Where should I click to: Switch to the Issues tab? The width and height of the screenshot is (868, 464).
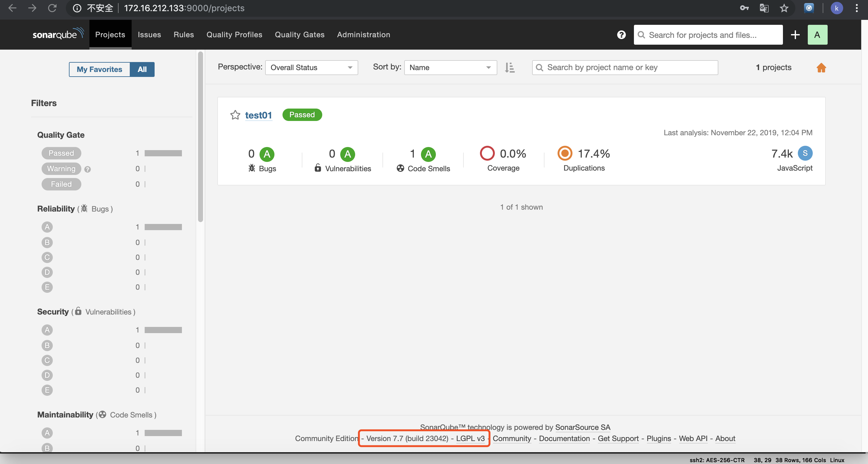[x=149, y=34]
